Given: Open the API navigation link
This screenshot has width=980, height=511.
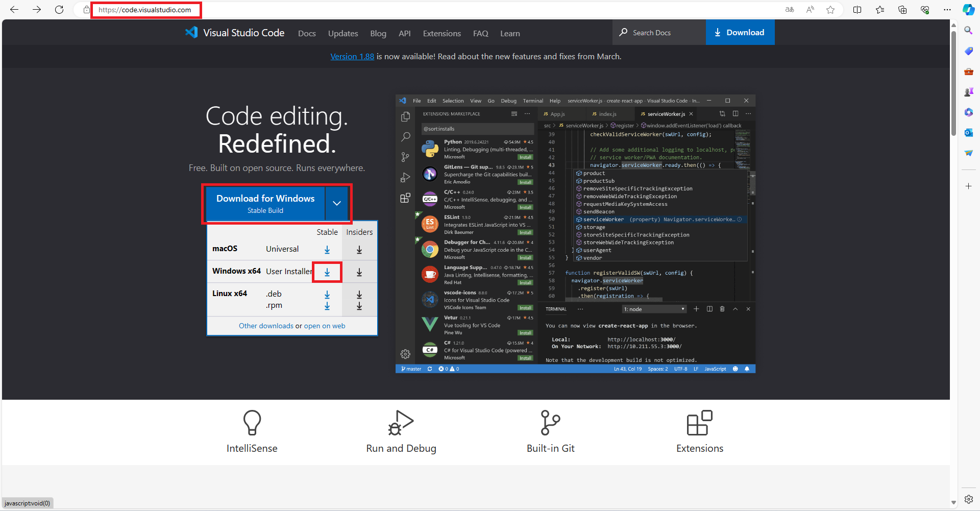Looking at the screenshot, I should [x=405, y=33].
